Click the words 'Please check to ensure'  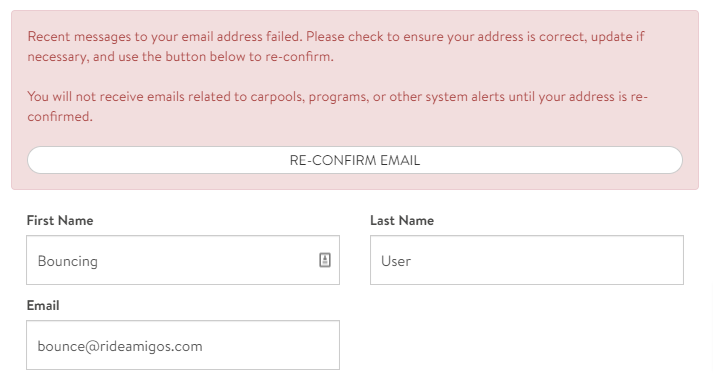(375, 36)
